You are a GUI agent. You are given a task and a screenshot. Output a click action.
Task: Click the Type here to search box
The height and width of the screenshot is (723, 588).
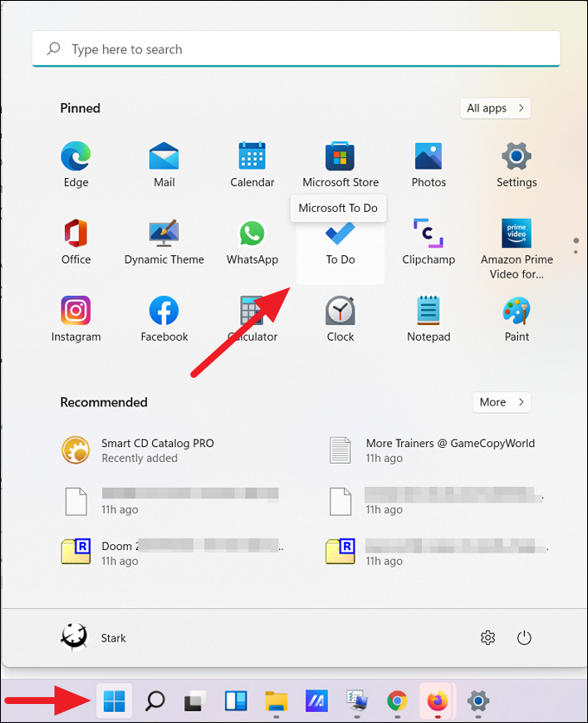pyautogui.click(x=296, y=49)
